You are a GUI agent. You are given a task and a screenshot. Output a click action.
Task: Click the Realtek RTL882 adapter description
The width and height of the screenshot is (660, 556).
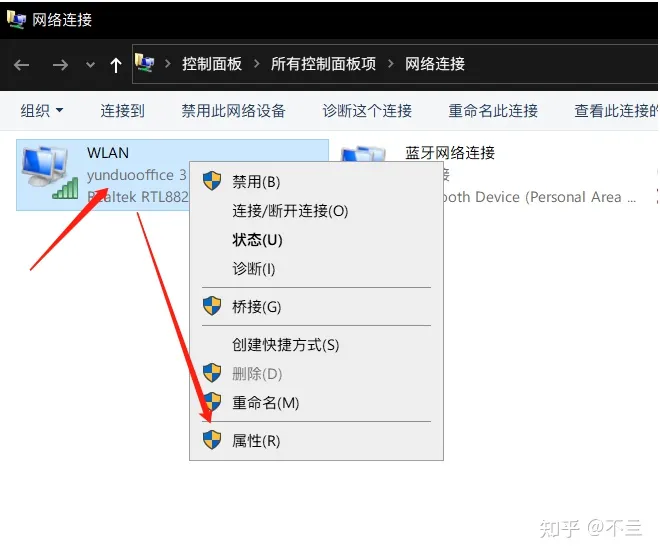pos(137,197)
